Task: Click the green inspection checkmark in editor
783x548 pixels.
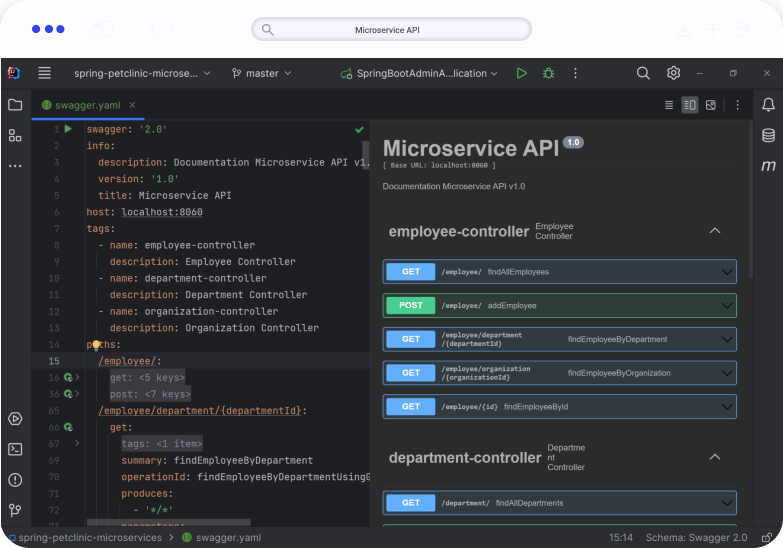Action: coord(359,130)
